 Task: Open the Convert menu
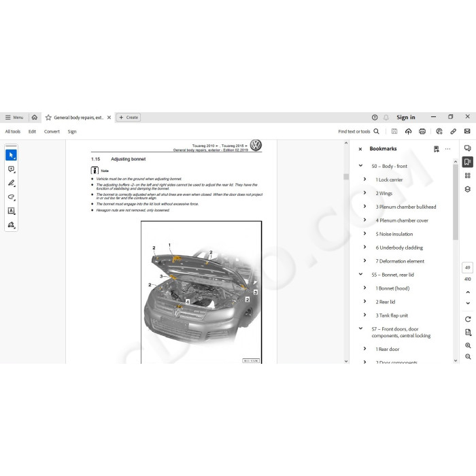(x=52, y=131)
